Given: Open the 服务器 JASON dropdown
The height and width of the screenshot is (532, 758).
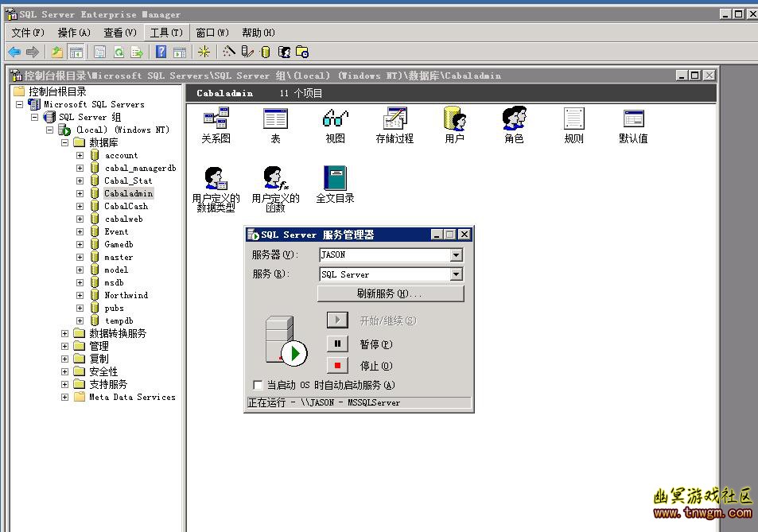Looking at the screenshot, I should point(456,254).
